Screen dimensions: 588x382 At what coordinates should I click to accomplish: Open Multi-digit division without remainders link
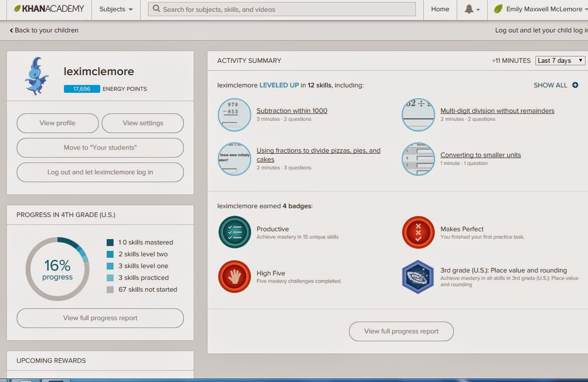click(x=497, y=110)
